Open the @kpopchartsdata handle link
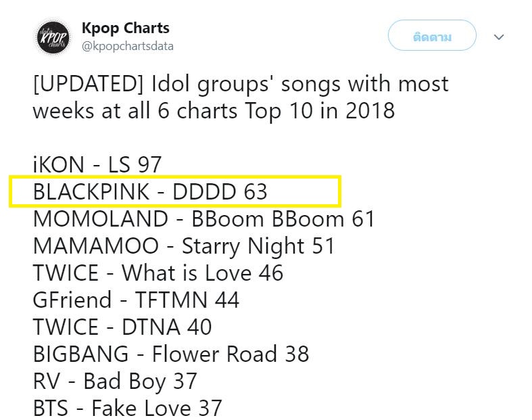The image size is (532, 420). 128,46
